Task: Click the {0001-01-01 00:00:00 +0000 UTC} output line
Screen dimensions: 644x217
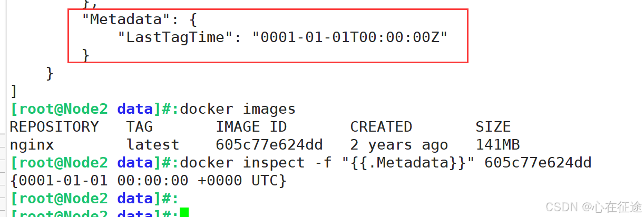Action: click(149, 181)
